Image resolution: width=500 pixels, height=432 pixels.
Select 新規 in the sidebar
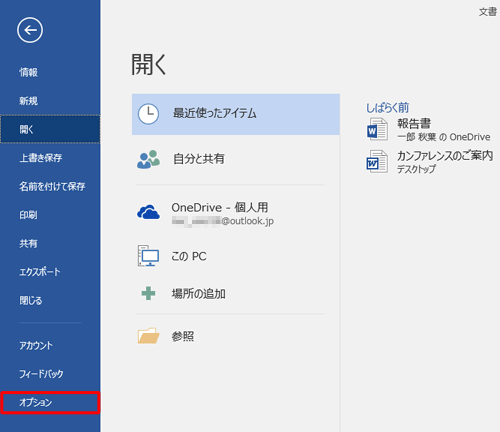point(50,101)
